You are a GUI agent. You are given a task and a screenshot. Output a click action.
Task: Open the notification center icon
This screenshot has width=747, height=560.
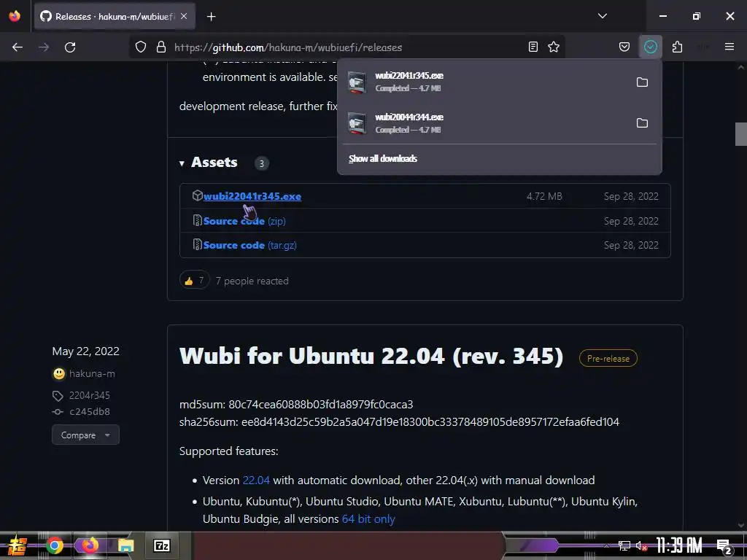pos(724,546)
